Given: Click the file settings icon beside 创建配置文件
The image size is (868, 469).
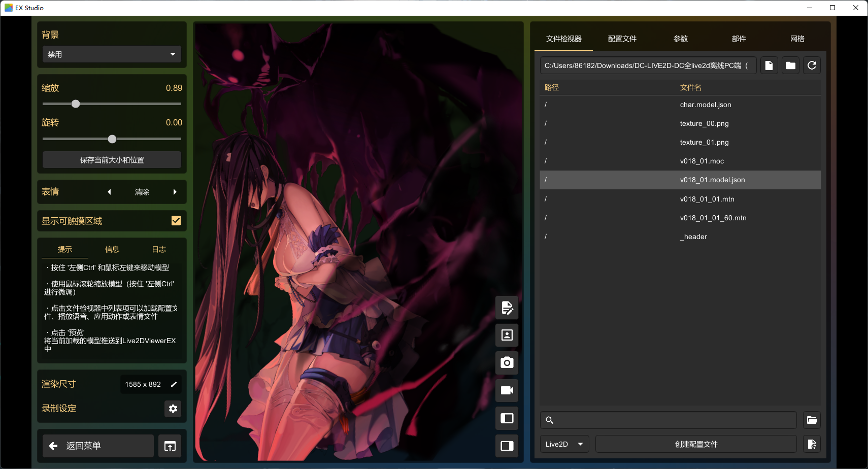Looking at the screenshot, I should 812,444.
